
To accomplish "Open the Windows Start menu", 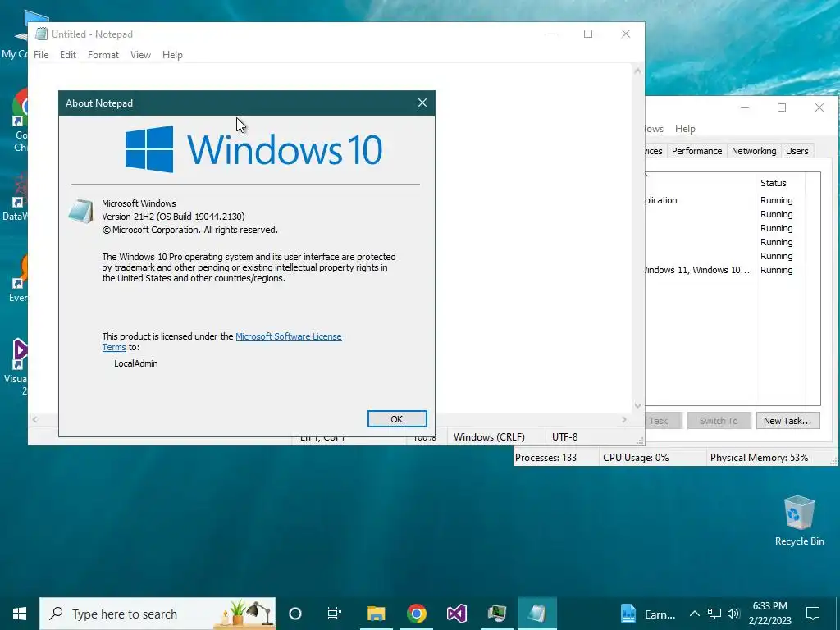I will pos(20,614).
